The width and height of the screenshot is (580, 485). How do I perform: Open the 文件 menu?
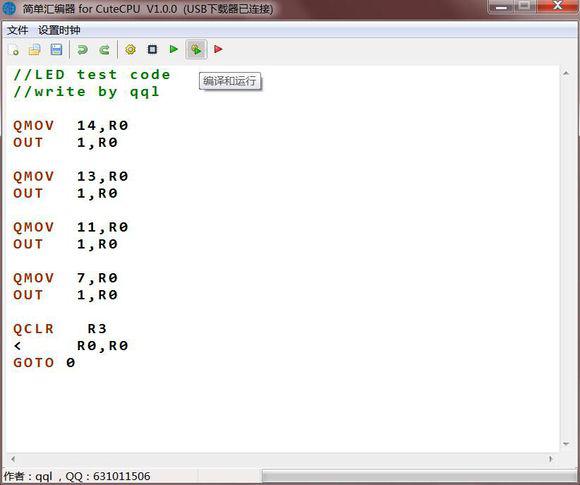[x=17, y=30]
